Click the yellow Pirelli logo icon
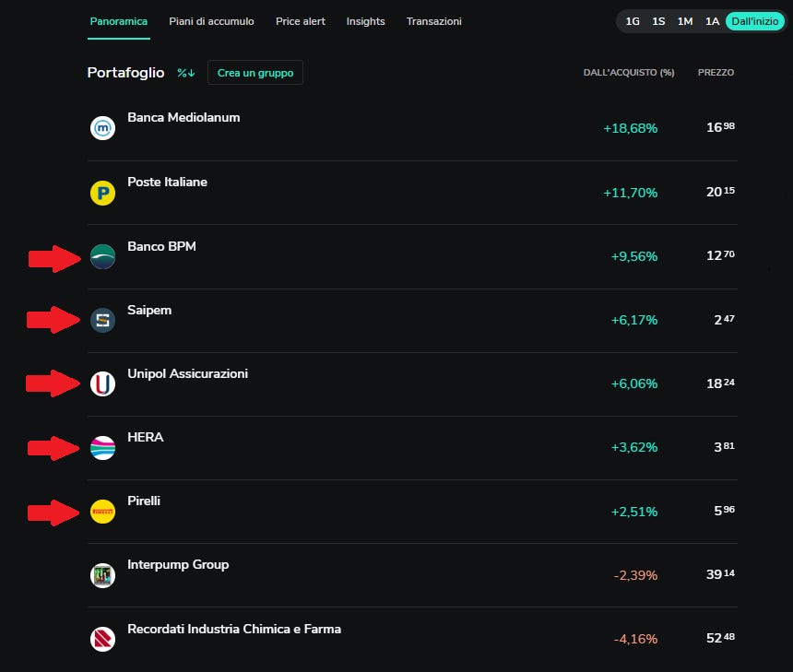The width and height of the screenshot is (793, 672). 102,512
